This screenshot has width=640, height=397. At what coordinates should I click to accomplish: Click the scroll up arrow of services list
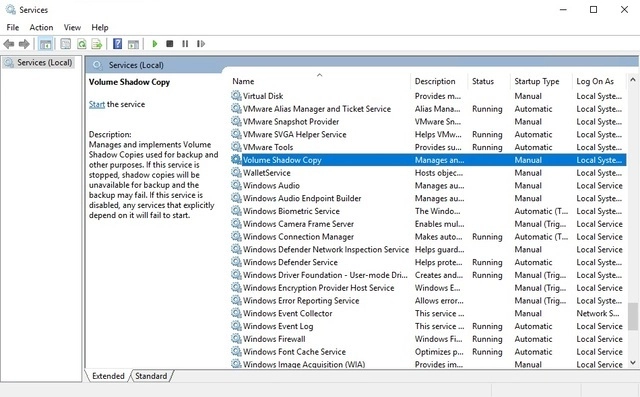click(633, 80)
